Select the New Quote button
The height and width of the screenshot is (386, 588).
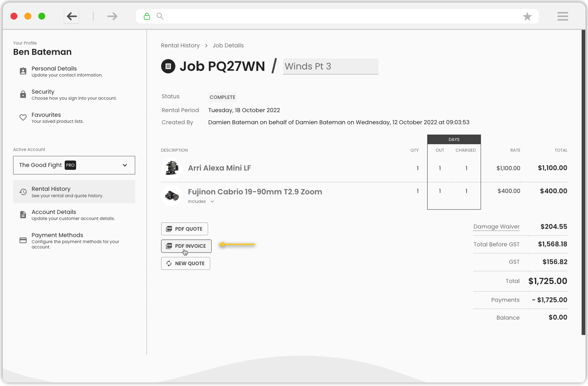click(x=186, y=263)
